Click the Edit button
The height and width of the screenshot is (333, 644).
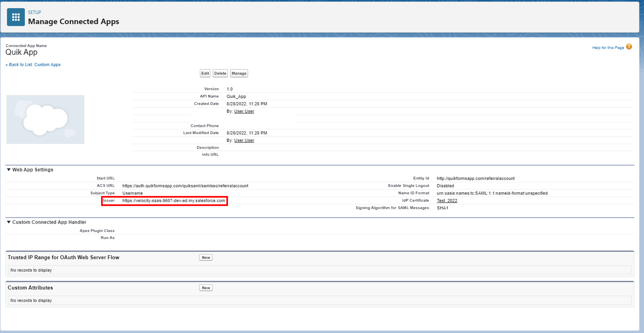click(205, 73)
